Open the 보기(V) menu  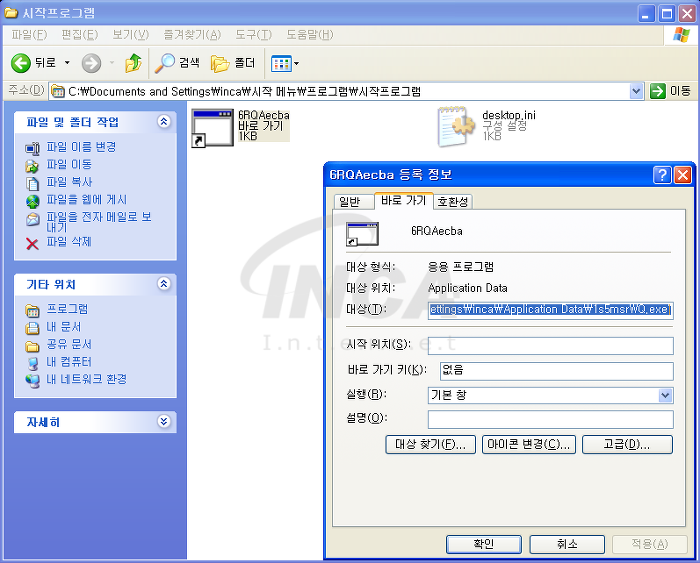click(x=130, y=35)
